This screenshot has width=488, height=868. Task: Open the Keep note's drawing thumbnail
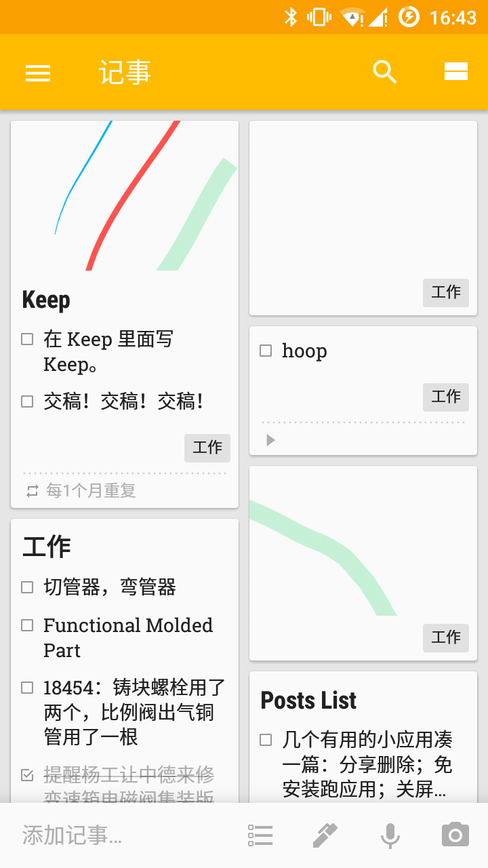click(125, 197)
